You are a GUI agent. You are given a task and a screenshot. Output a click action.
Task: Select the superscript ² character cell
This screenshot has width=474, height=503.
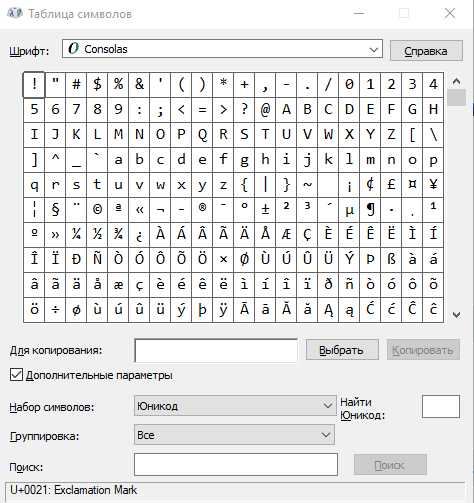[x=286, y=210]
